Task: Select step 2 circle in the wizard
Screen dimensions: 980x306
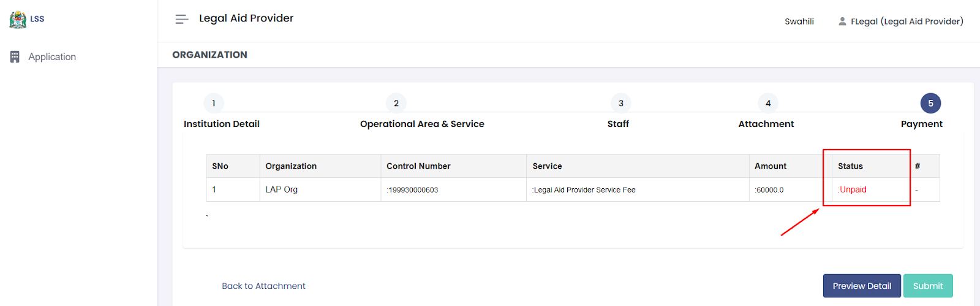Action: (x=396, y=103)
